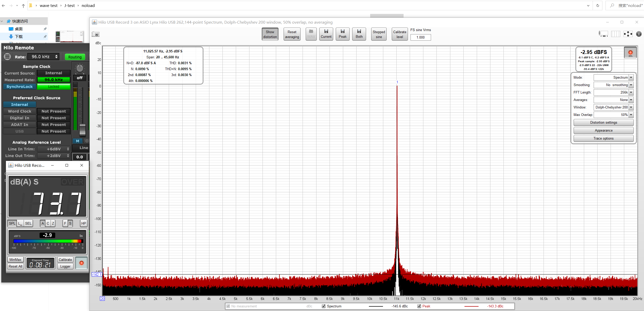
Task: Open Desktop (桌面) quick access item
Action: coord(19,29)
